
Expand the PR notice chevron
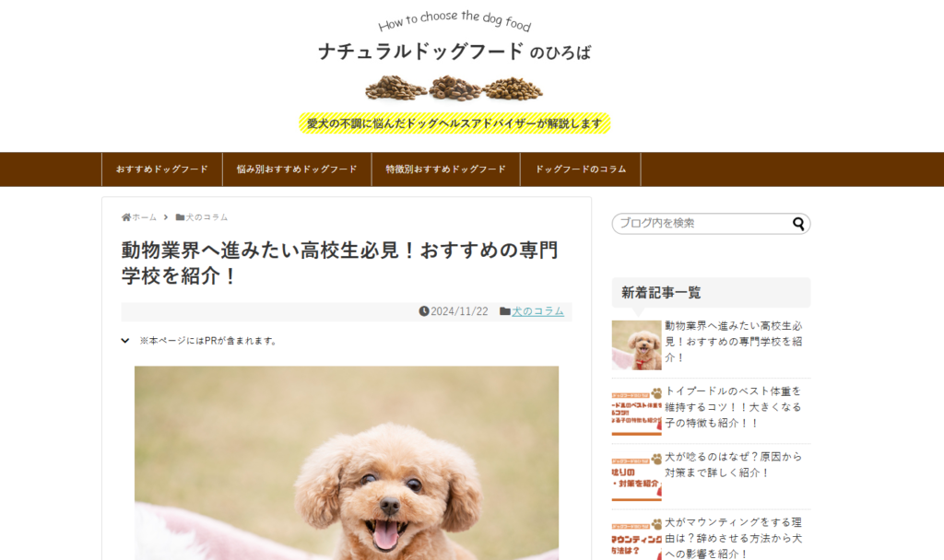point(125,341)
